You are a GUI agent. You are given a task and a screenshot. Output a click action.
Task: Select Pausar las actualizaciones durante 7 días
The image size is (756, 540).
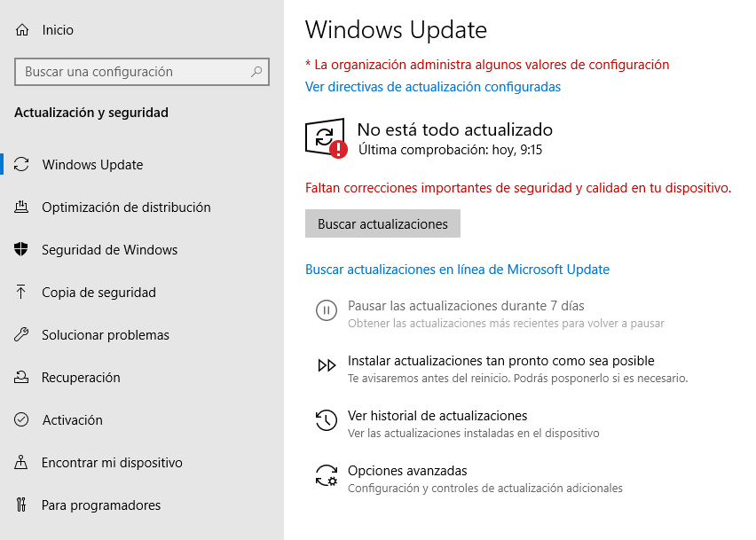coord(466,306)
